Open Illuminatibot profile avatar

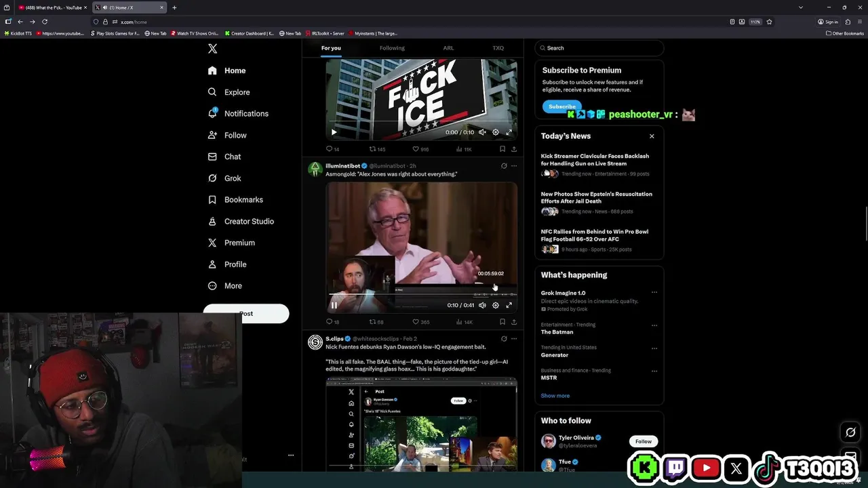(315, 169)
